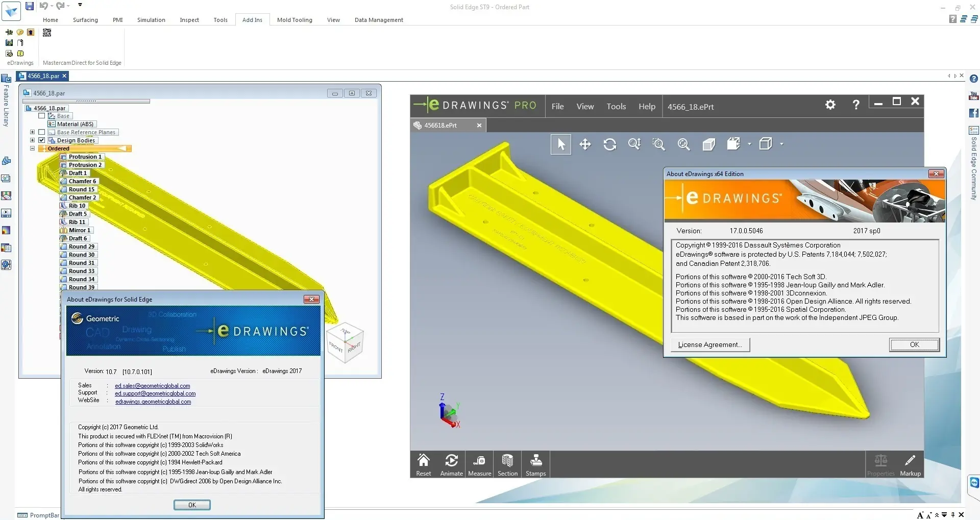Click OK in About eDrawings for Solid Edge
980x520 pixels.
[x=192, y=505]
